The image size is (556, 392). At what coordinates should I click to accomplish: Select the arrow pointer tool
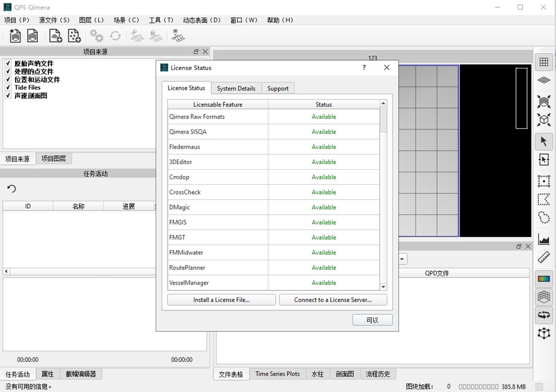(x=544, y=141)
